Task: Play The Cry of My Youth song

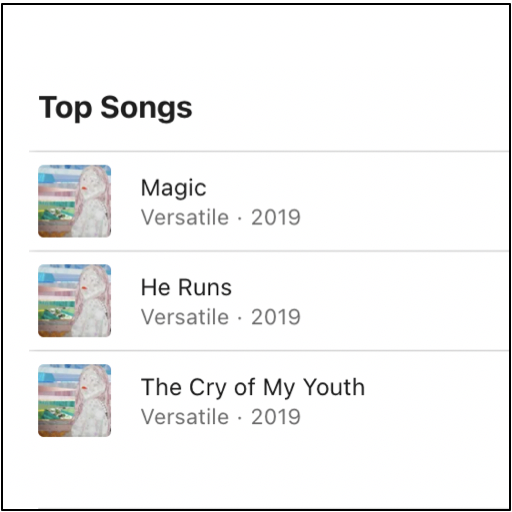Action: pos(253,388)
